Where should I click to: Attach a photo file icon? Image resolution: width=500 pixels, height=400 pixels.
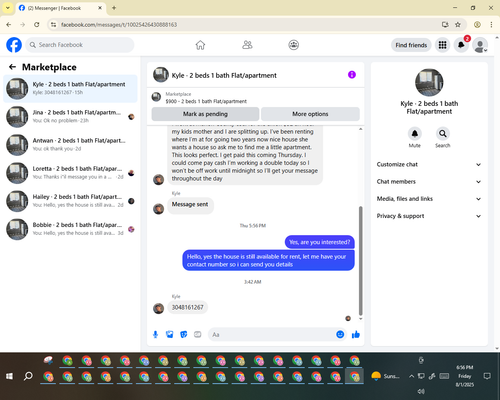pos(170,334)
